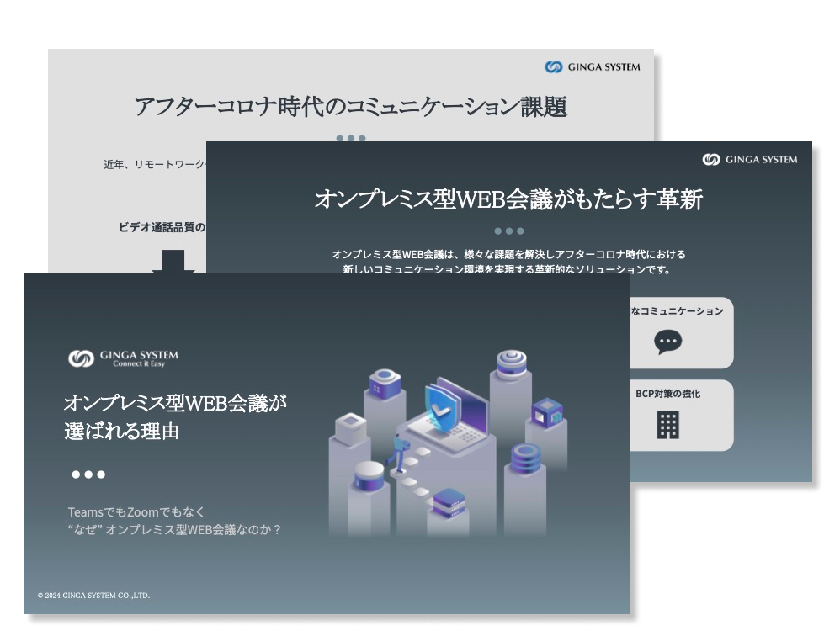Click the three-dot progress indicator row
840x636 pixels.
pos(88,473)
